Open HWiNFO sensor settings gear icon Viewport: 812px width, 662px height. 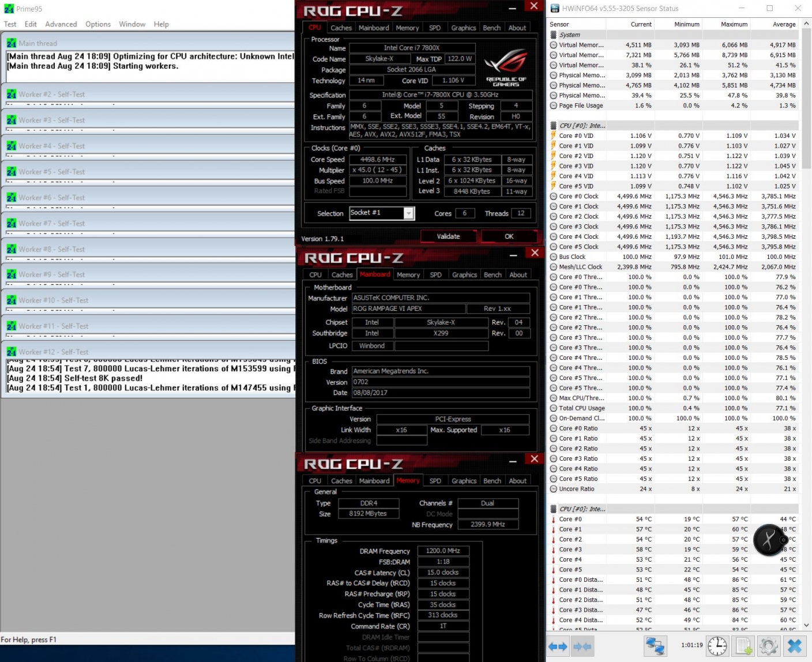pos(768,646)
